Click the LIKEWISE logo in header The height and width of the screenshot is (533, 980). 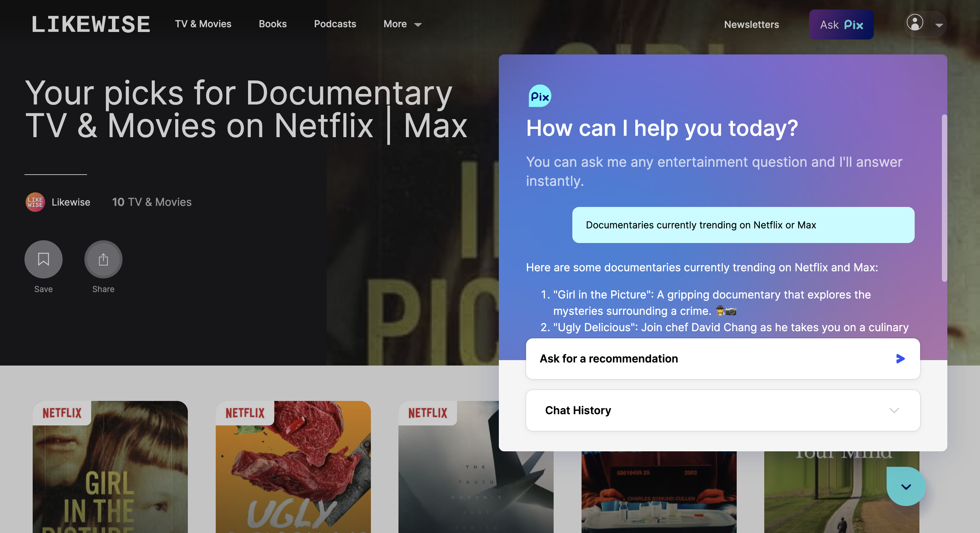[x=91, y=25]
